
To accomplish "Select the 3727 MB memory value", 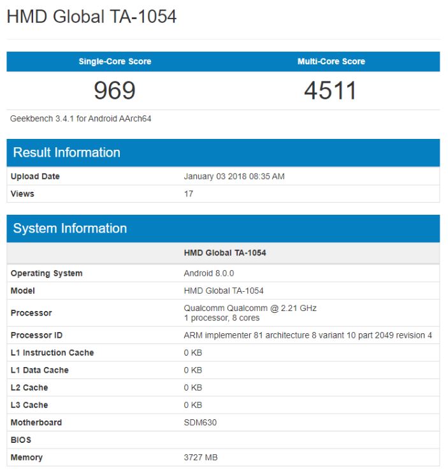I will pyautogui.click(x=201, y=458).
